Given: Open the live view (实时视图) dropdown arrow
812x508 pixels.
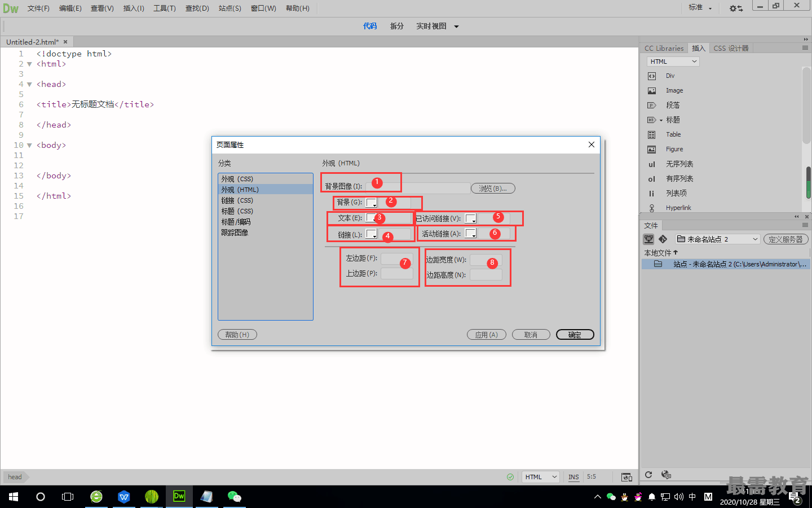Looking at the screenshot, I should coord(456,27).
